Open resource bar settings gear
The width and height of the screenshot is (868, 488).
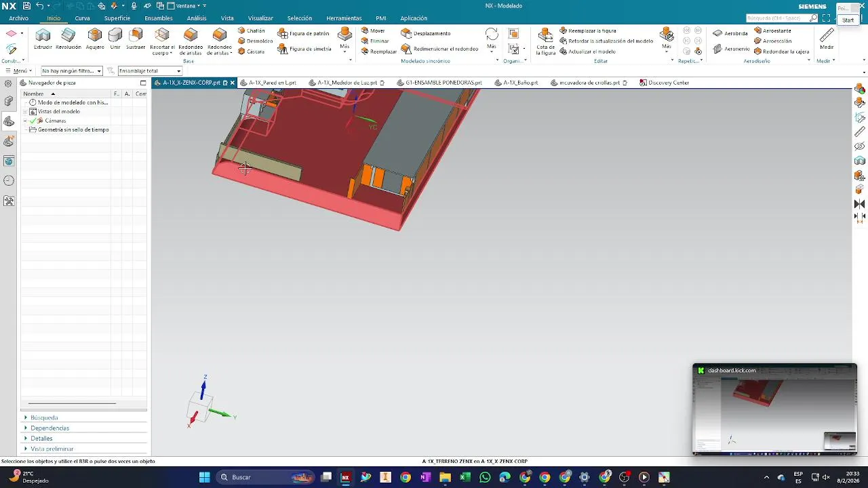[x=7, y=83]
